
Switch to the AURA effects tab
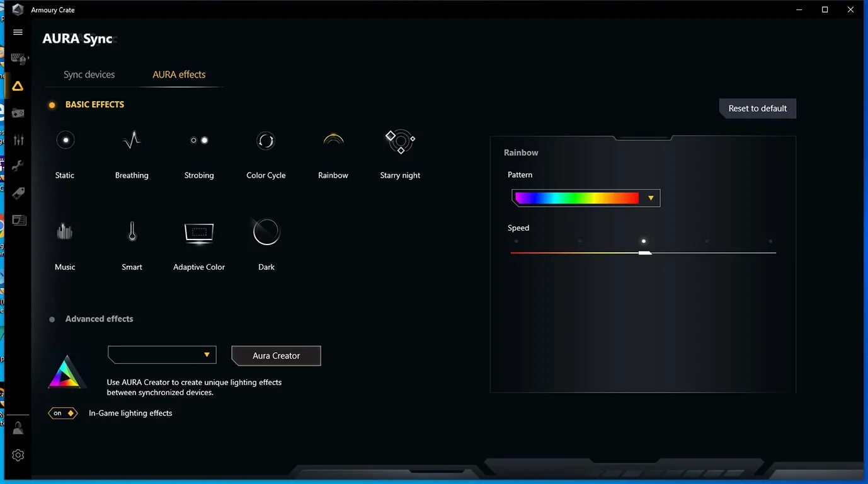point(179,74)
